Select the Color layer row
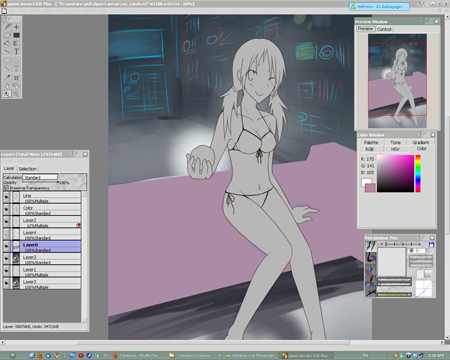The height and width of the screenshot is (360, 450). tap(42, 209)
